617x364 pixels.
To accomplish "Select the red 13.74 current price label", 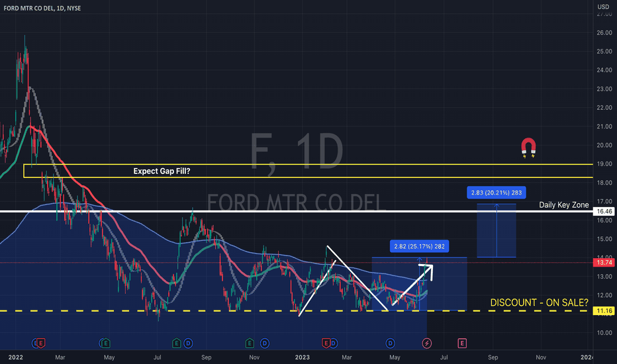I will (604, 263).
